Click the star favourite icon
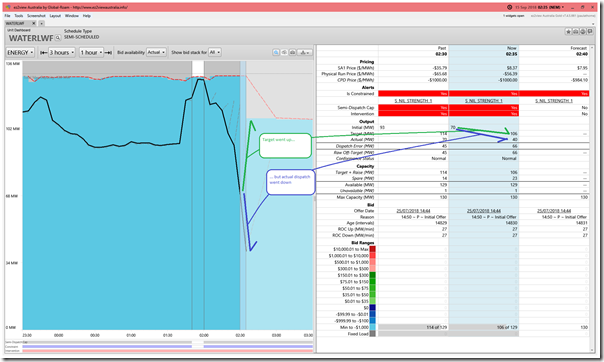Viewport: 604px width, 362px height. click(x=569, y=32)
